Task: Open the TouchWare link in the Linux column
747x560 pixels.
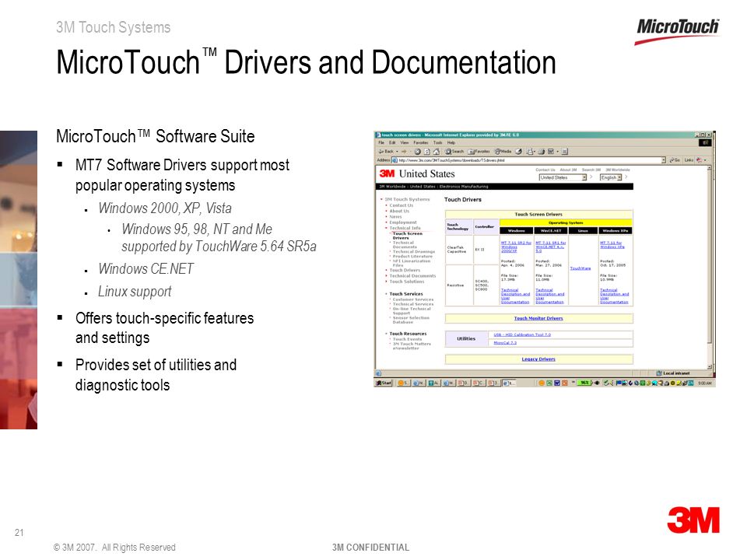Action: pos(580,268)
